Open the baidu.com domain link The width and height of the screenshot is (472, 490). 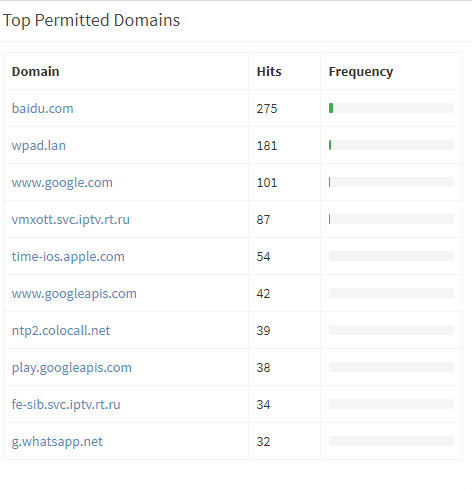(x=42, y=108)
